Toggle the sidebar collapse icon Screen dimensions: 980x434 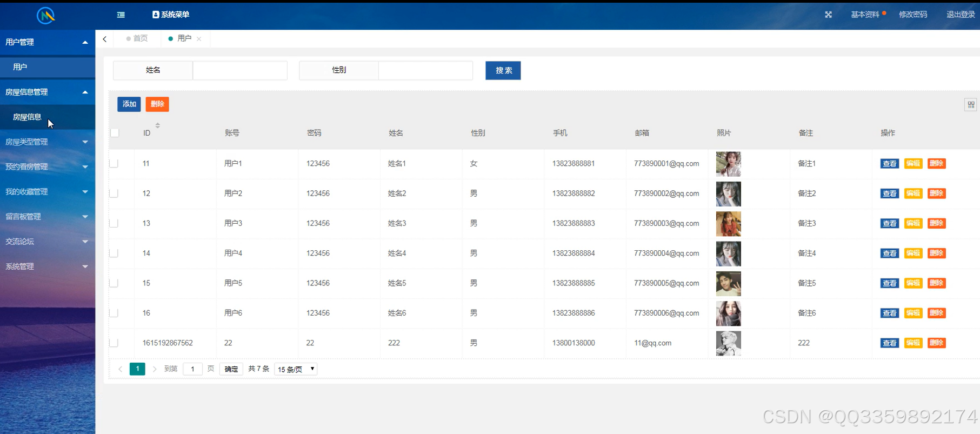point(121,15)
